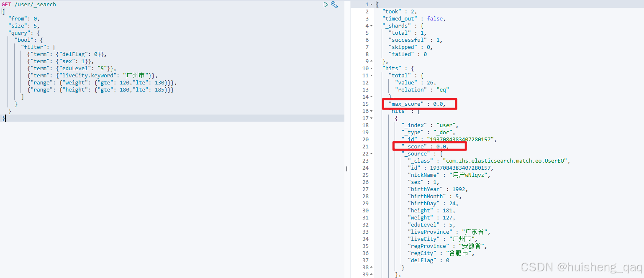The height and width of the screenshot is (278, 644).
Task: Collapse the hits array at line 16
Action: coord(371,111)
